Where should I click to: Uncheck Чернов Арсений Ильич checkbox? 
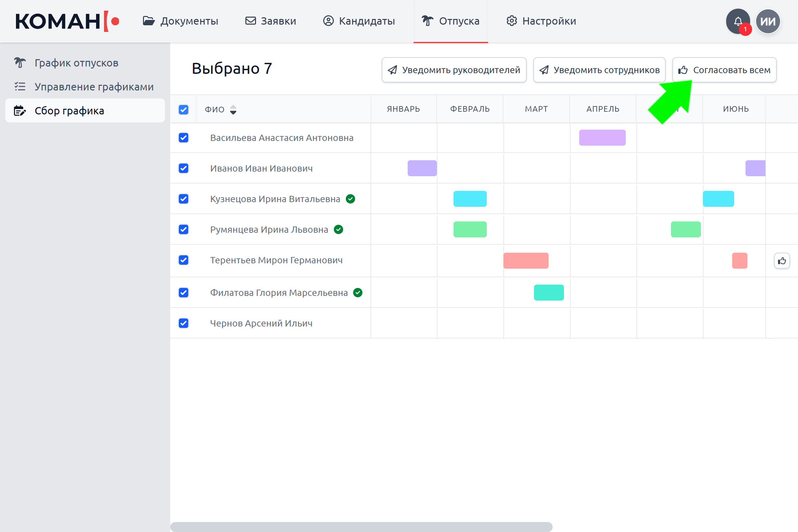pyautogui.click(x=184, y=323)
